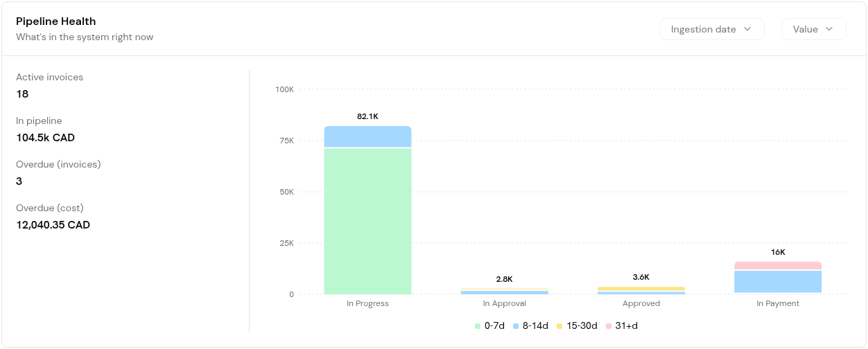The width and height of the screenshot is (868, 349).
Task: Click the Pipeline Health title
Action: pyautogui.click(x=56, y=21)
